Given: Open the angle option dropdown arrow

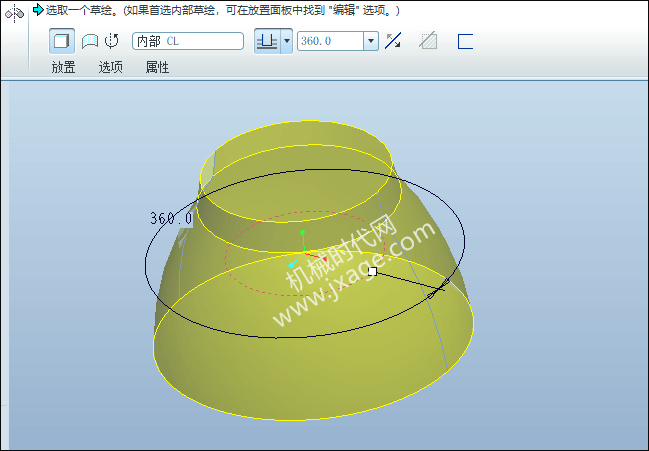Looking at the screenshot, I should pos(286,41).
